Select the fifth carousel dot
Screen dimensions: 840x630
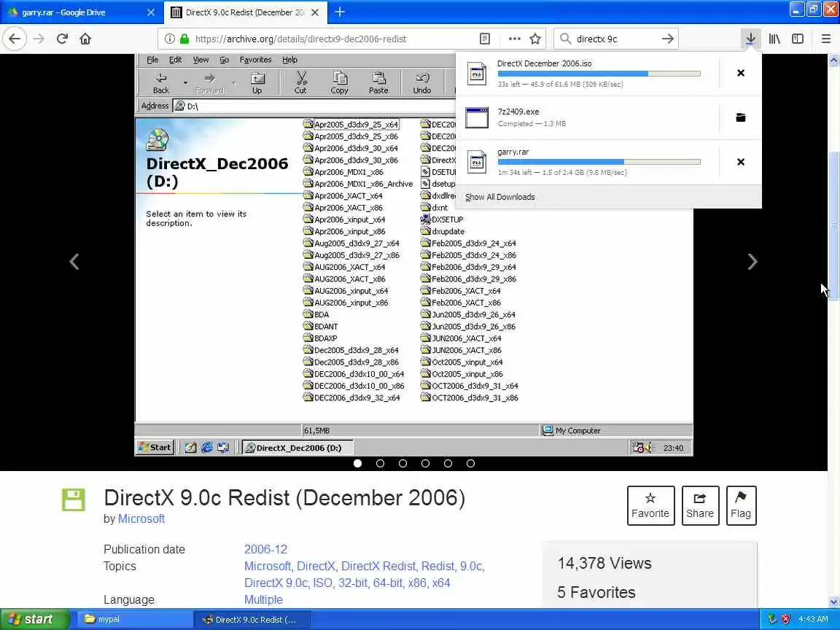[x=448, y=464]
